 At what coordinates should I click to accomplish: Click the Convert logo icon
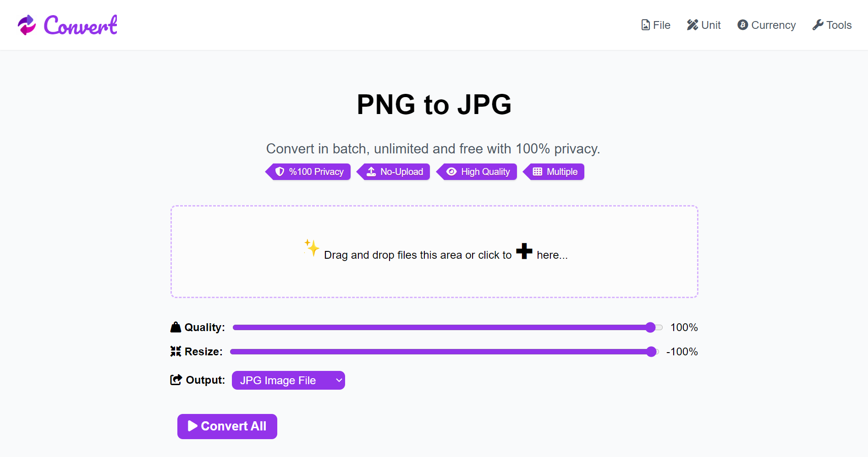tap(27, 25)
